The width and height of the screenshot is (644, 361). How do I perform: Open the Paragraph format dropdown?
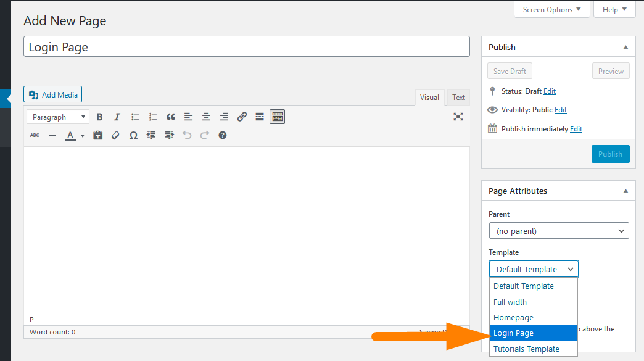(58, 117)
